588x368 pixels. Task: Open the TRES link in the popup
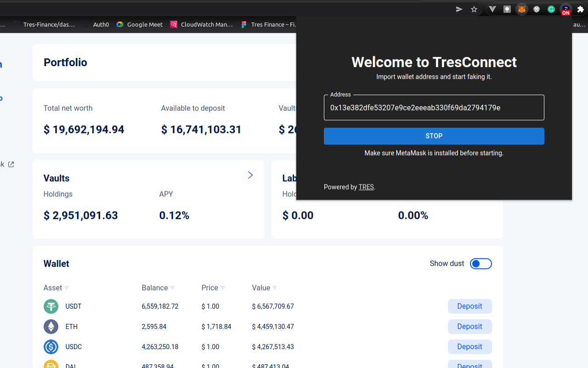tap(366, 187)
